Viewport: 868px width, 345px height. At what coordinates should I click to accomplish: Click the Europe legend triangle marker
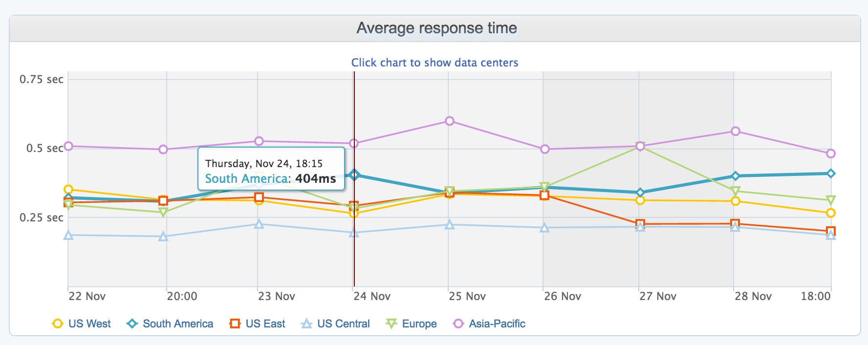[x=391, y=323]
